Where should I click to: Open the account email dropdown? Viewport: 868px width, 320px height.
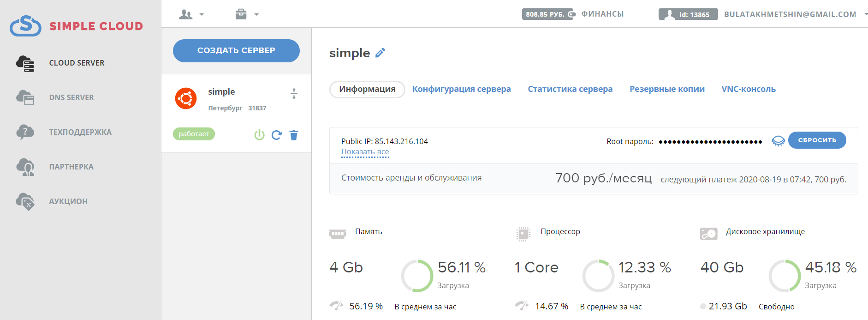(793, 14)
